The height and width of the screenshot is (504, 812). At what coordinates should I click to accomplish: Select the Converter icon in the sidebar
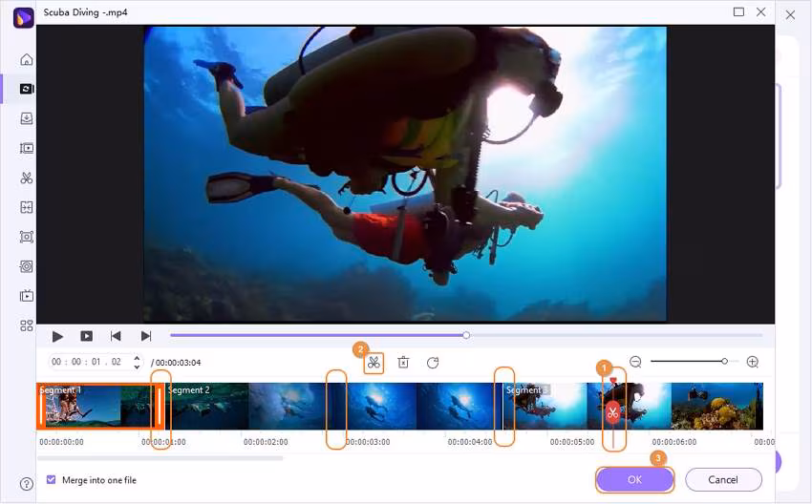(x=27, y=89)
